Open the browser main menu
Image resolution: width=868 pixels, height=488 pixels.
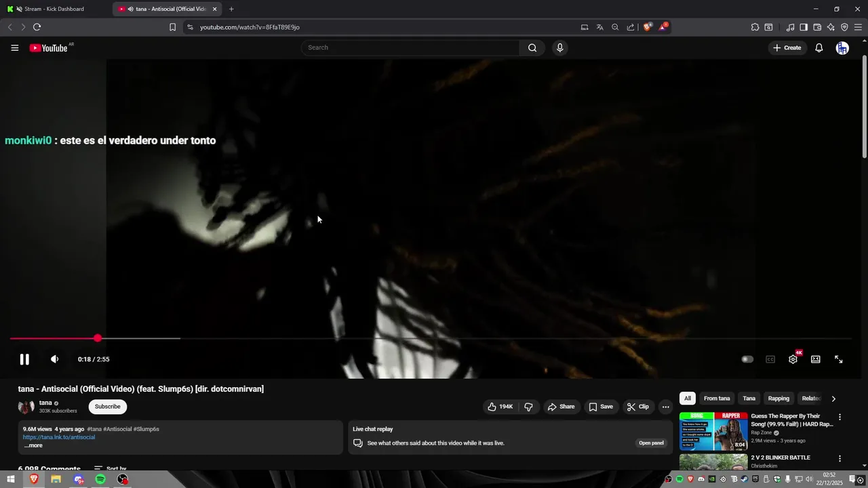tap(858, 27)
